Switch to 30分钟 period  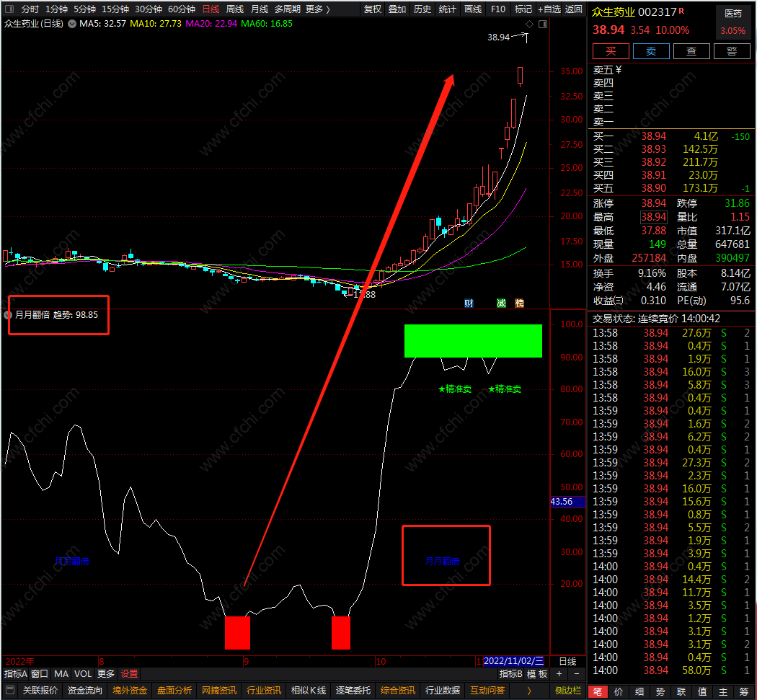point(149,9)
